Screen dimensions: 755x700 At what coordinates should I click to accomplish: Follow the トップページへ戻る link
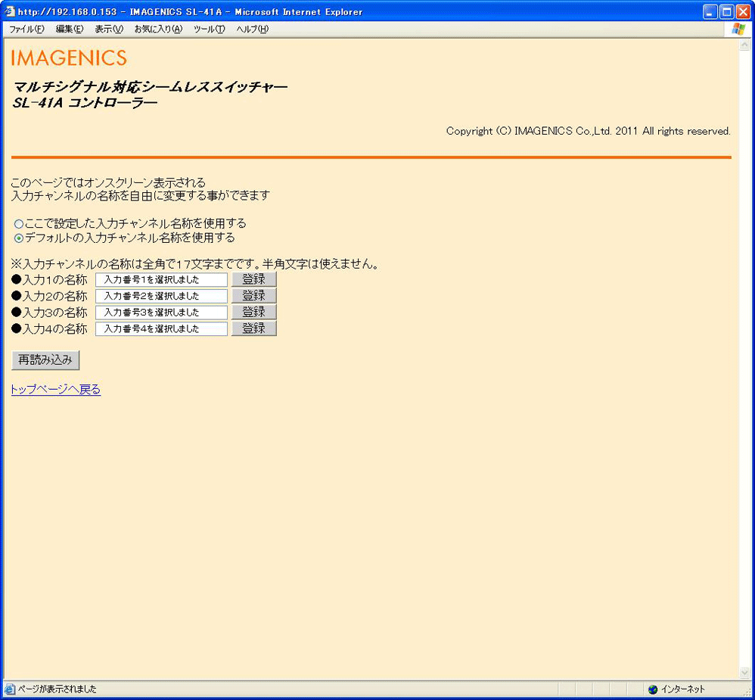[x=56, y=389]
